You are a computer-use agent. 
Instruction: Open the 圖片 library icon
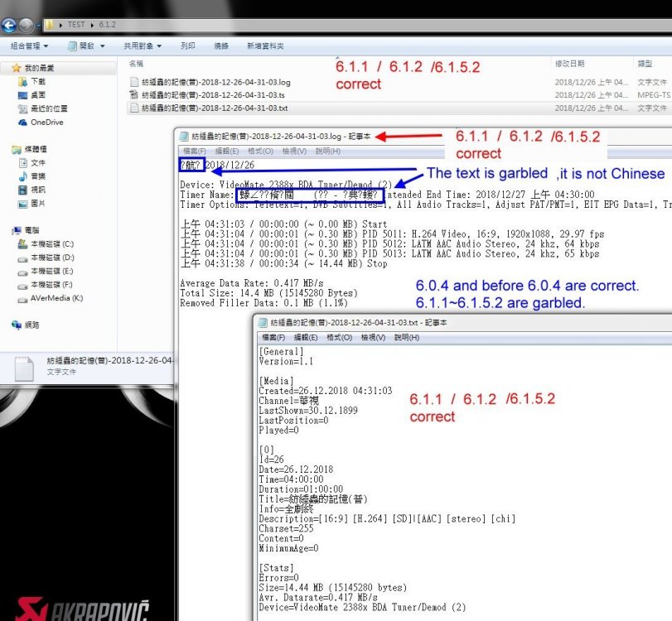click(x=23, y=204)
